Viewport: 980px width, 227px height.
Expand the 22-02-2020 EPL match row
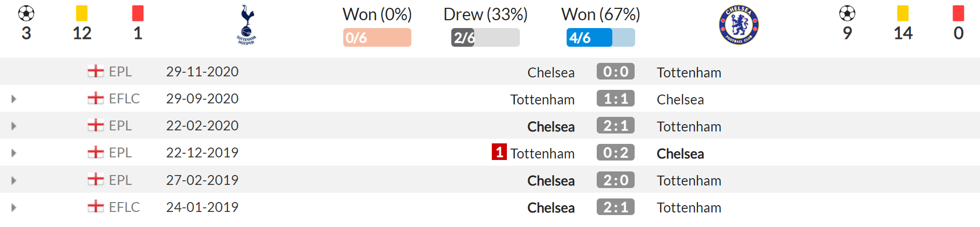pos(14,126)
